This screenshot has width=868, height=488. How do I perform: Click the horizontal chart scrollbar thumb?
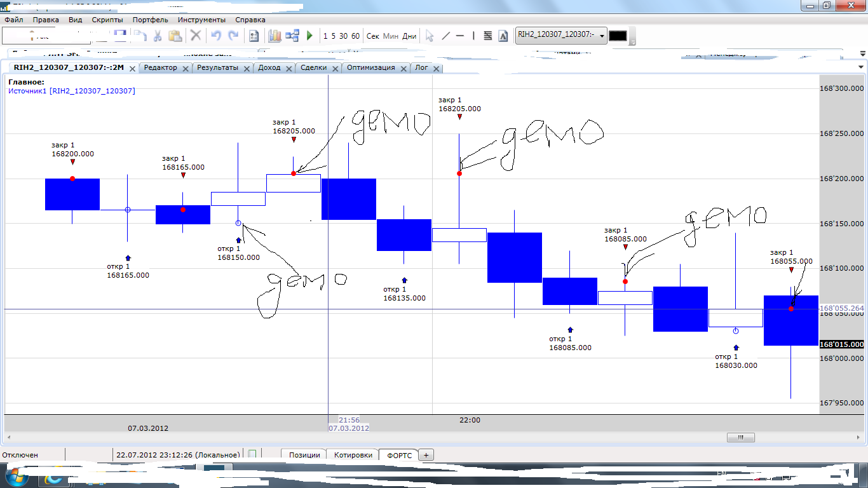pos(740,438)
